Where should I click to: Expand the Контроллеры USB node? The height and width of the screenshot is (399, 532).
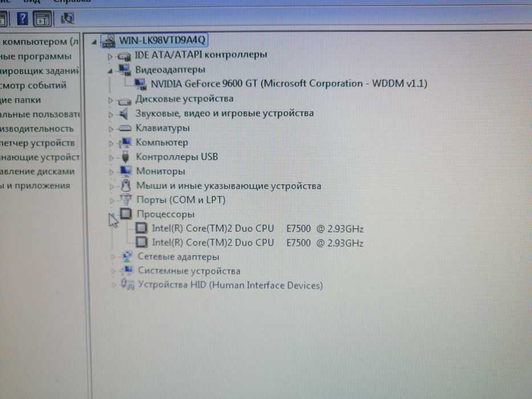coord(111,158)
